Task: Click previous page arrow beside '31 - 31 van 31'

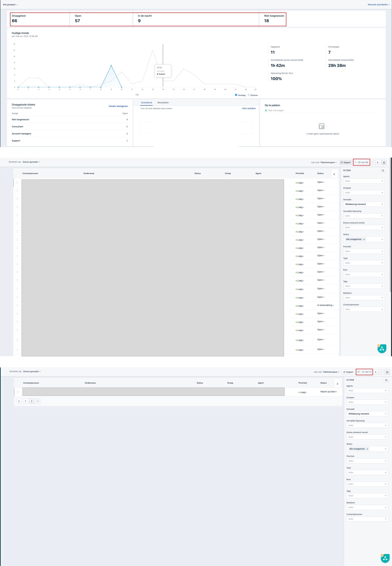Action: 375,372
